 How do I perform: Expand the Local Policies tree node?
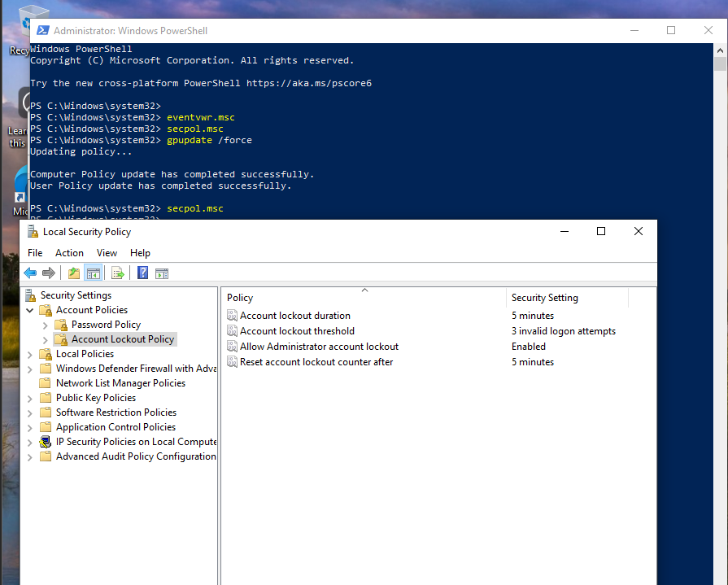[30, 354]
